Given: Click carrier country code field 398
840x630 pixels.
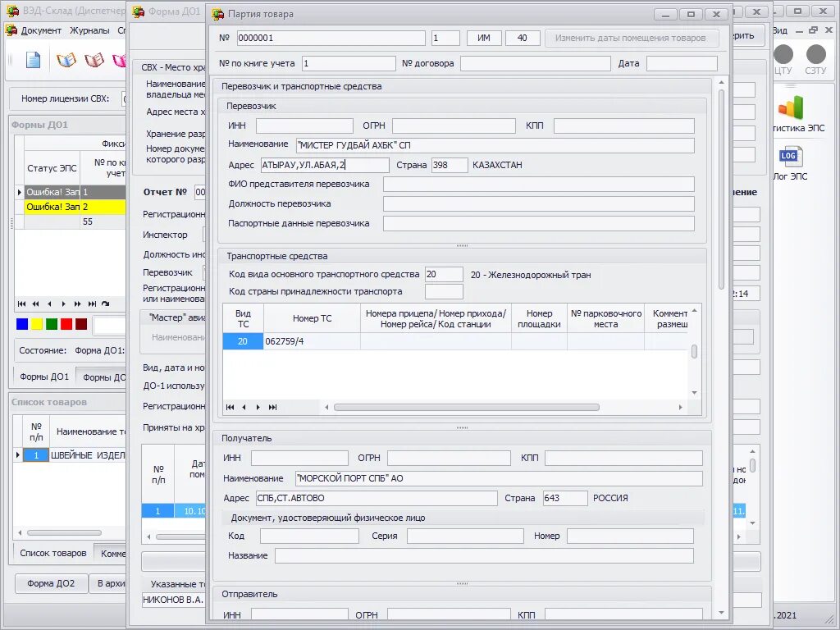Looking at the screenshot, I should [x=450, y=165].
